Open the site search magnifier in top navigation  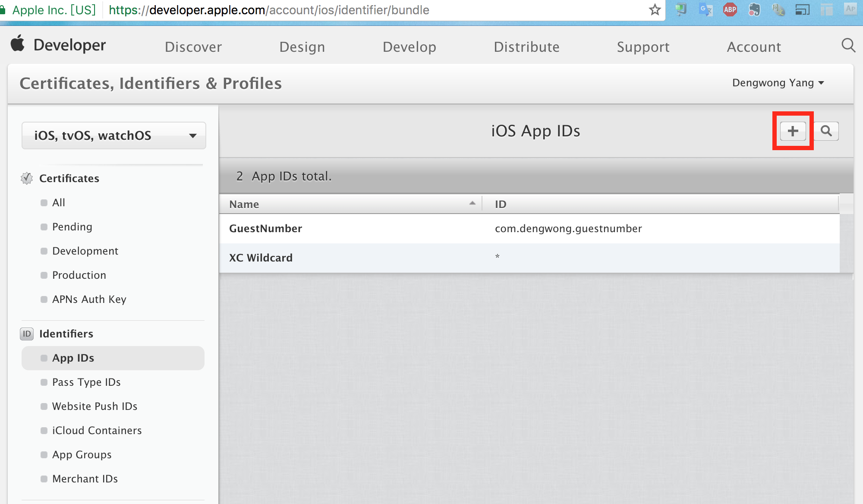[848, 45]
